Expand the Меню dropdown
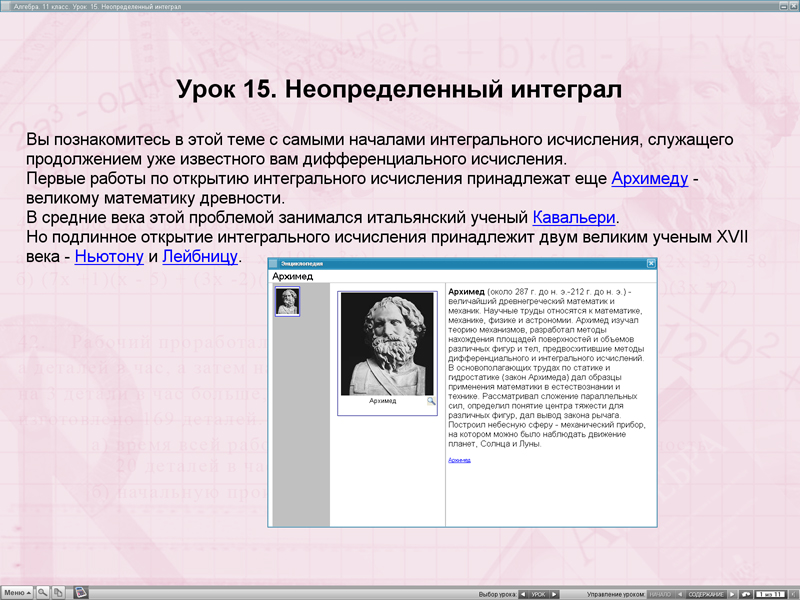The height and width of the screenshot is (600, 800). (x=17, y=591)
